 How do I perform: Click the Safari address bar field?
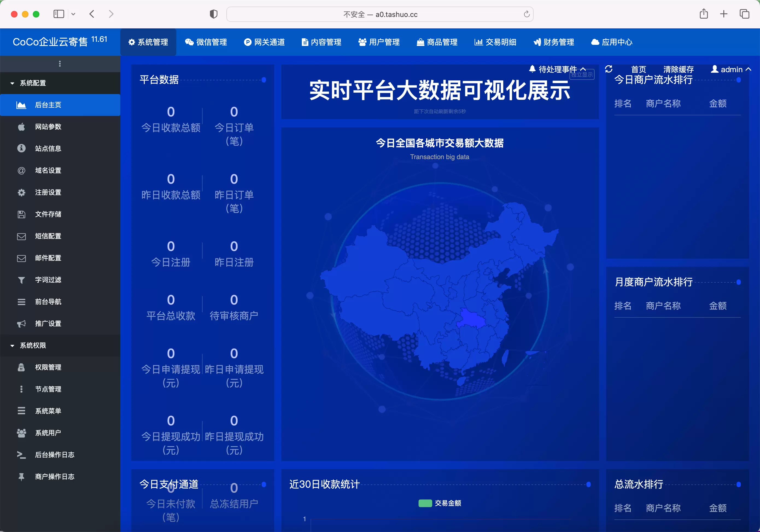click(x=380, y=14)
